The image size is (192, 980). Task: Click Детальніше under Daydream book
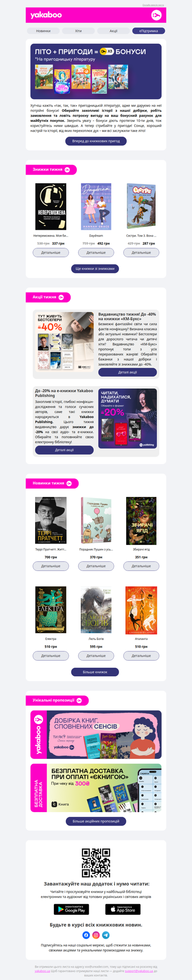(x=96, y=252)
